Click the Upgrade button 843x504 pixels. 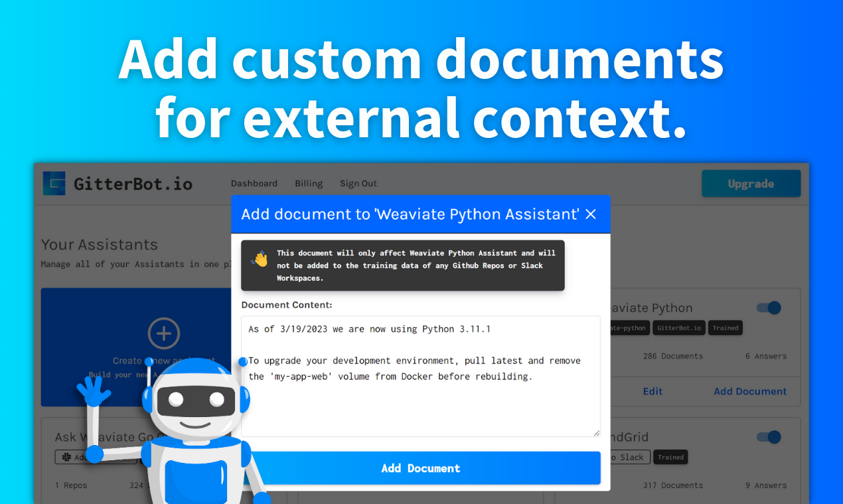[751, 184]
